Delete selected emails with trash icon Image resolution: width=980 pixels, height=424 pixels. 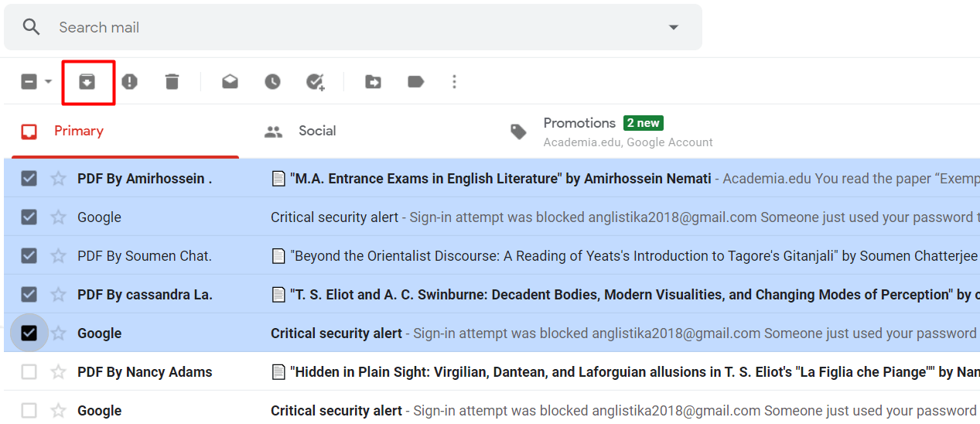click(x=172, y=81)
